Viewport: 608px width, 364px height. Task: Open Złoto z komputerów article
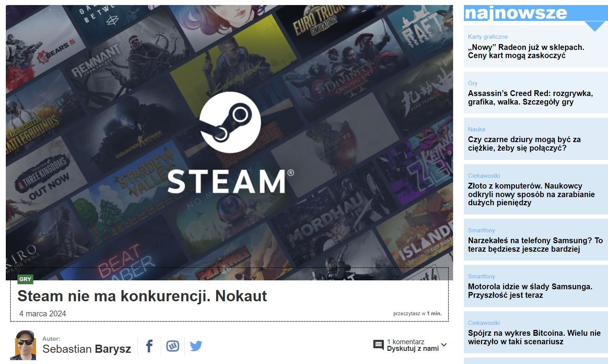click(531, 194)
